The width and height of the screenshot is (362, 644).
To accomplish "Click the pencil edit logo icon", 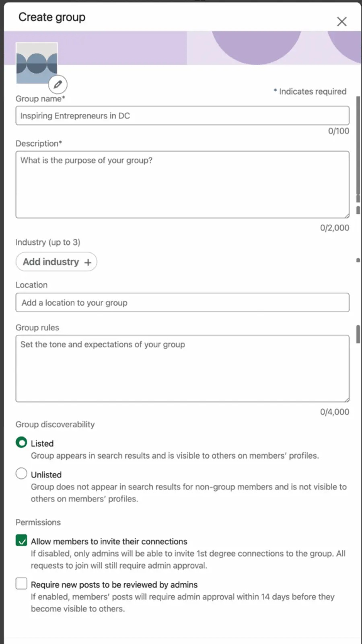I will pos(58,85).
